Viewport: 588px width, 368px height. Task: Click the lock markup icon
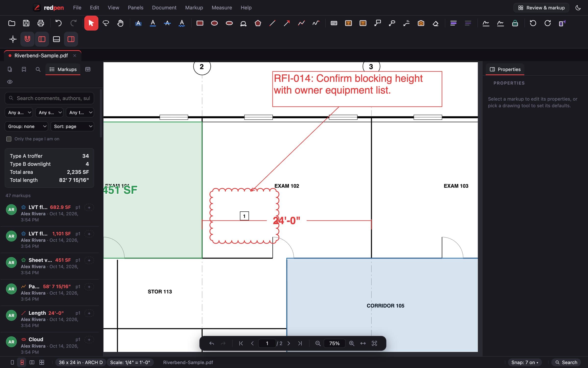tap(515, 23)
